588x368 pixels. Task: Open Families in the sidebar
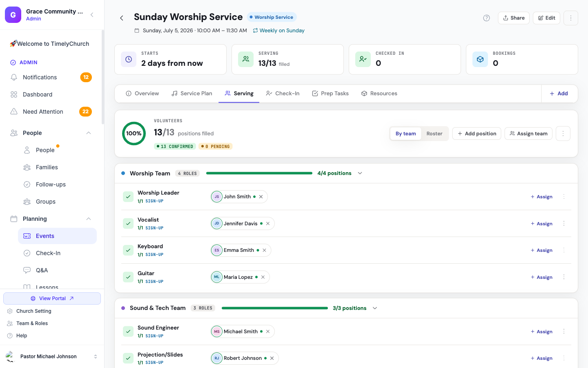[57, 167]
